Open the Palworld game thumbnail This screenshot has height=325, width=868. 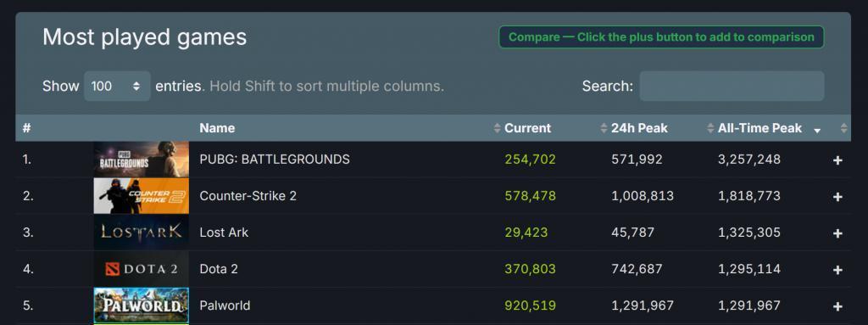pyautogui.click(x=142, y=305)
